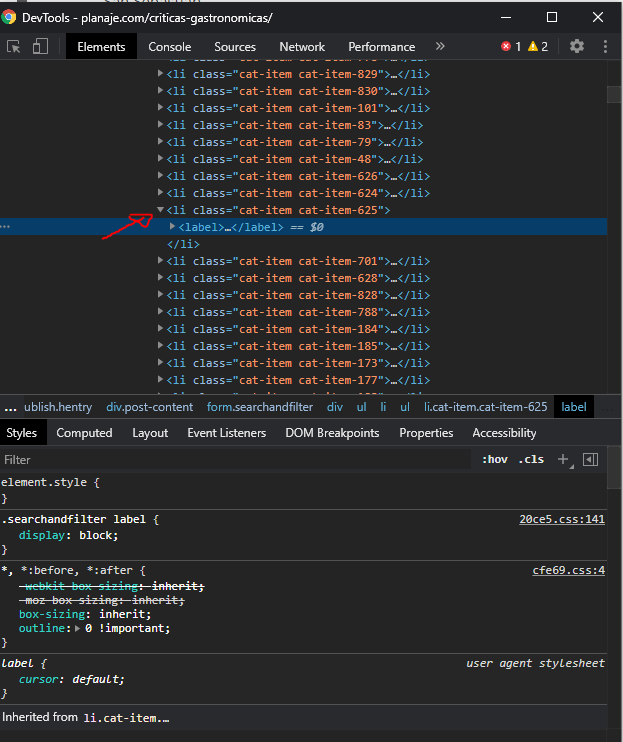Image resolution: width=623 pixels, height=742 pixels.
Task: Click the Chrome icon in title bar
Action: (9, 18)
